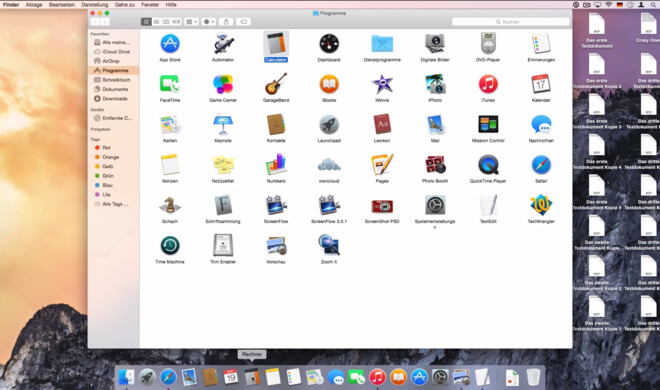Go back with the Finder back arrow
Image resolution: width=660 pixels, height=390 pixels.
95,21
